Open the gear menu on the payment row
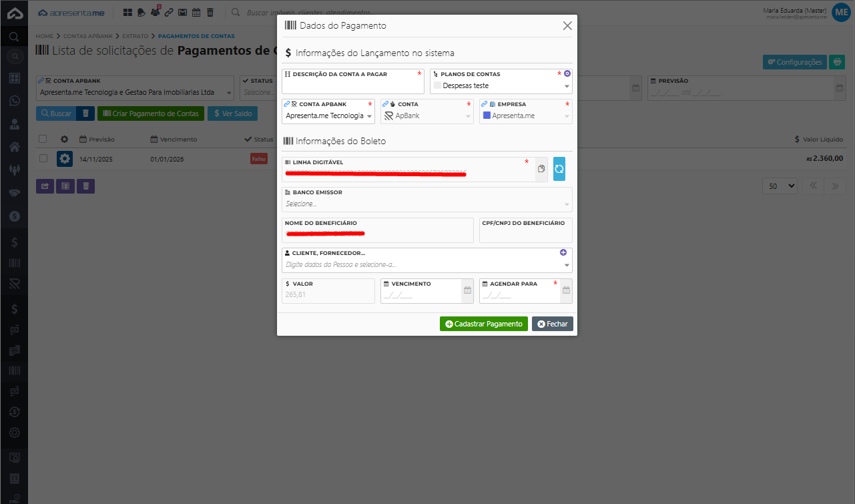The width and height of the screenshot is (855, 504). [x=65, y=159]
